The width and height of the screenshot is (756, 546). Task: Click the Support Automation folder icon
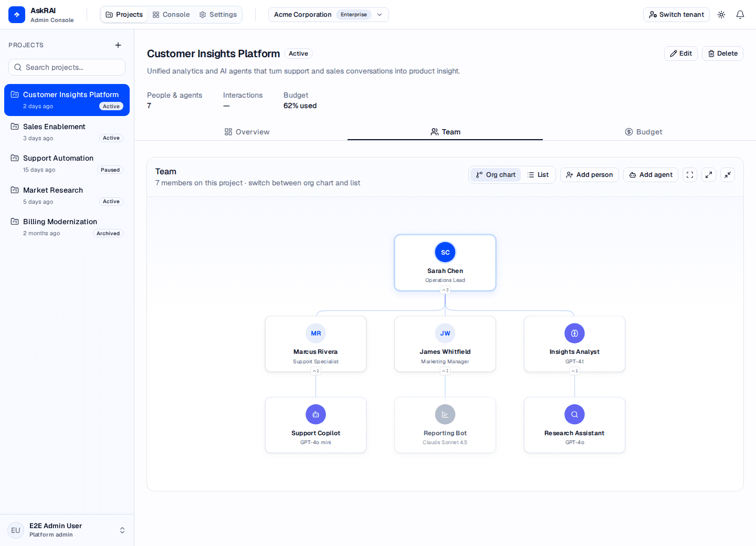(x=15, y=158)
